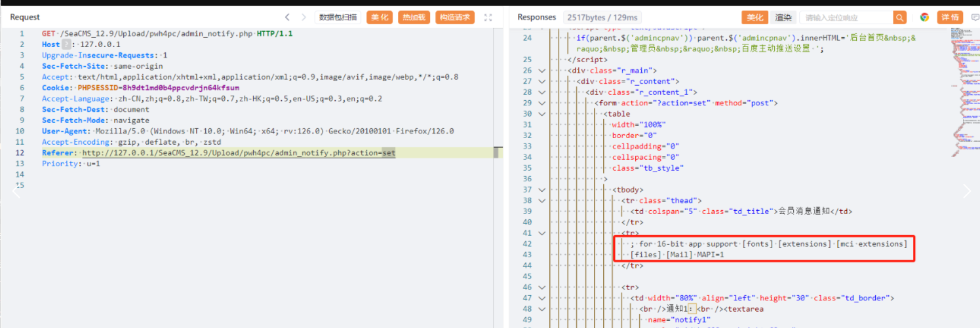Click the Host value 127.0.0.1
Screen dimensions: 980x328
100,45
